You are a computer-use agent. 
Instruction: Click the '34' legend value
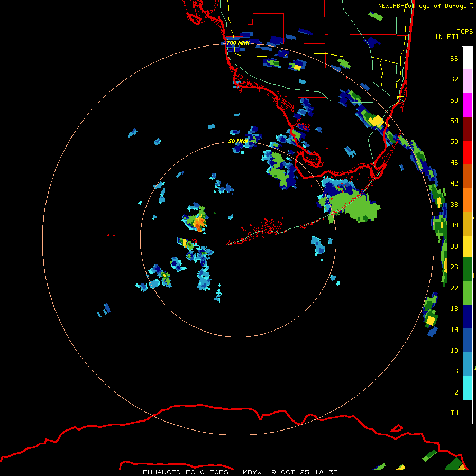coord(454,225)
